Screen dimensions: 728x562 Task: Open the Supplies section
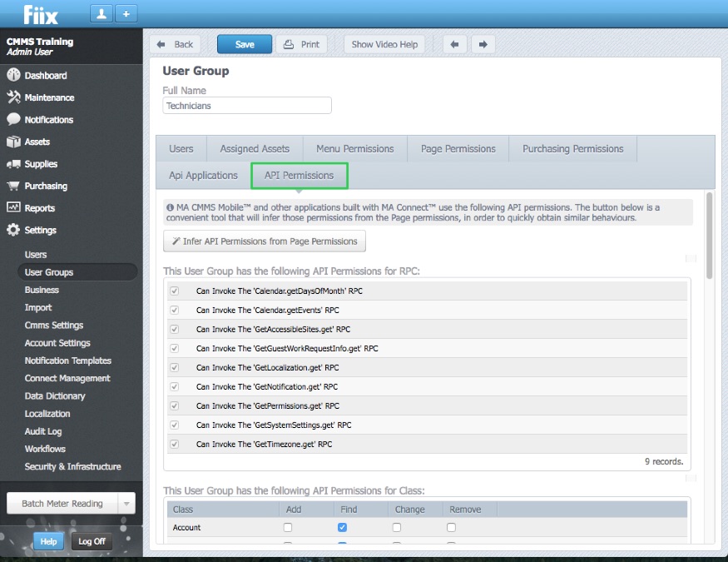coord(41,164)
